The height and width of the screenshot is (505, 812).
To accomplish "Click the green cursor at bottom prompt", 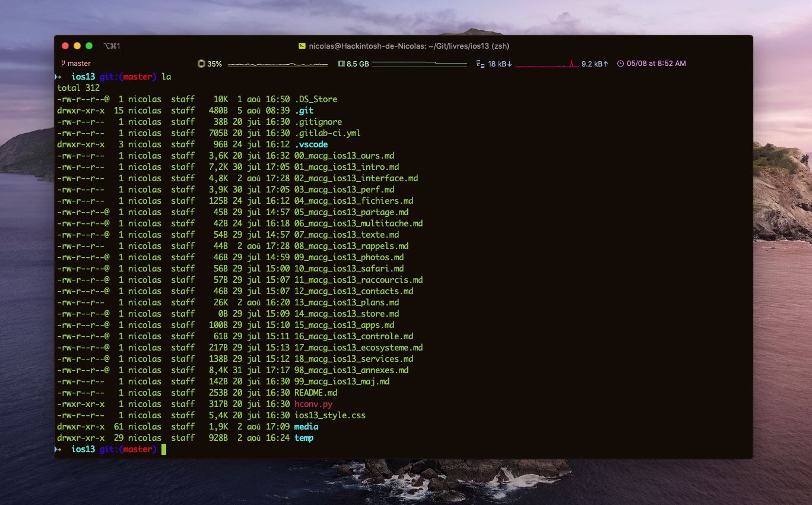I will click(164, 449).
